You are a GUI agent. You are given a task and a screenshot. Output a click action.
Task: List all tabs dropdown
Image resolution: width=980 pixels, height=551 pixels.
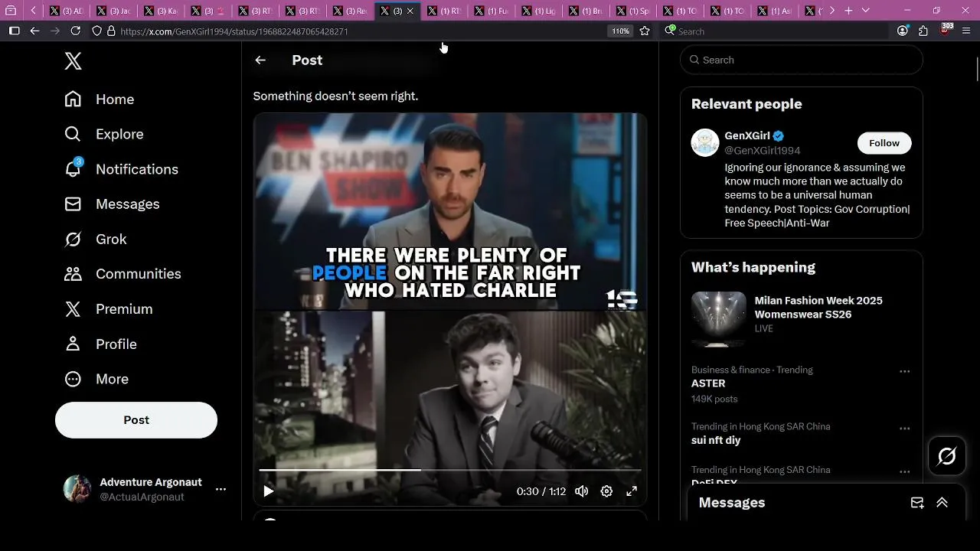pos(866,11)
